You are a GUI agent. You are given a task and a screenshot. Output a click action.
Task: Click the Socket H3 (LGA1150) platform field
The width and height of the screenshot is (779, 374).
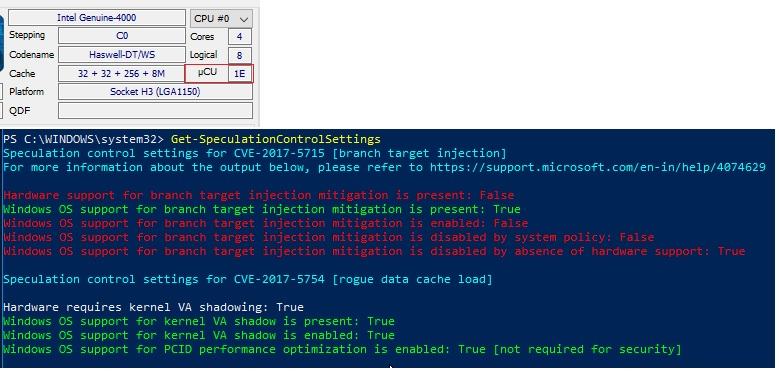[156, 92]
